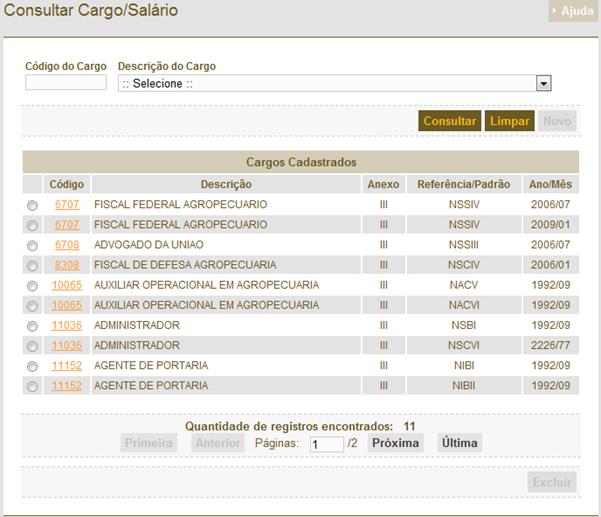
Task: Open code 6707 link for 2009/01 row
Action: (67, 225)
